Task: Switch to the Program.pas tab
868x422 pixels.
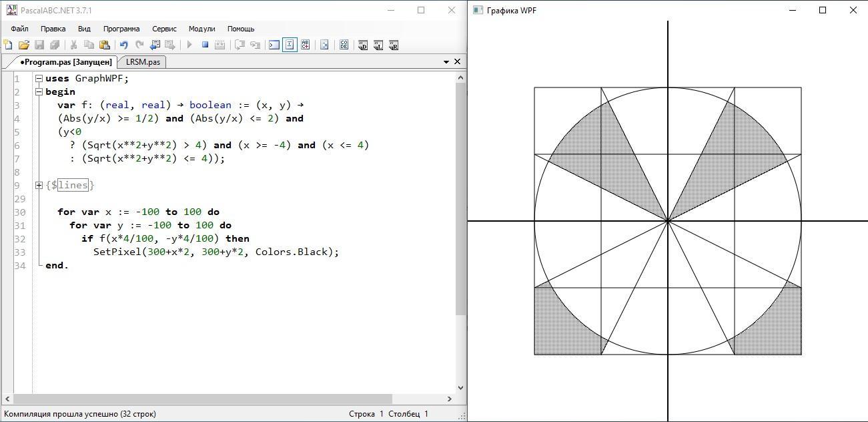Action: pyautogui.click(x=65, y=61)
